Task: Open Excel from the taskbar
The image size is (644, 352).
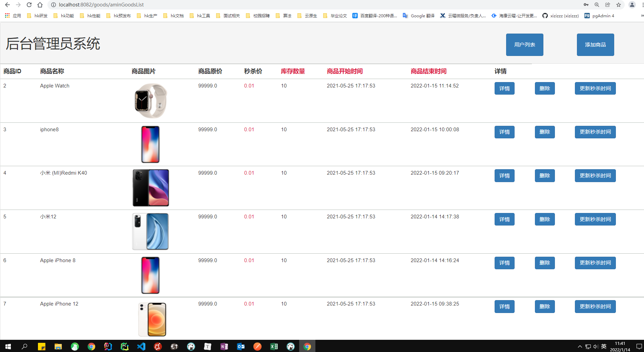Action: pyautogui.click(x=274, y=346)
